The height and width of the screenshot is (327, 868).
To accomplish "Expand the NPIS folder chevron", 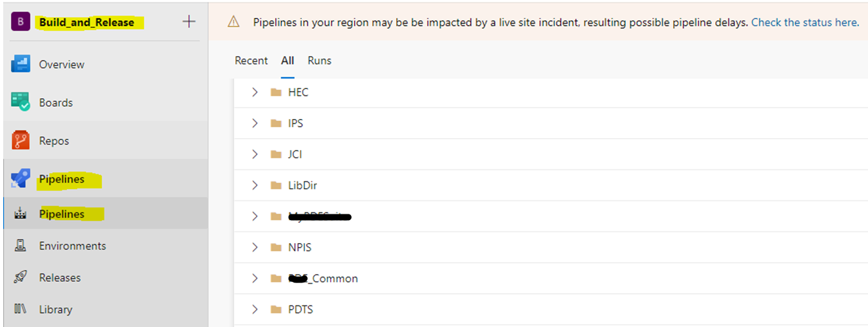I will 255,247.
